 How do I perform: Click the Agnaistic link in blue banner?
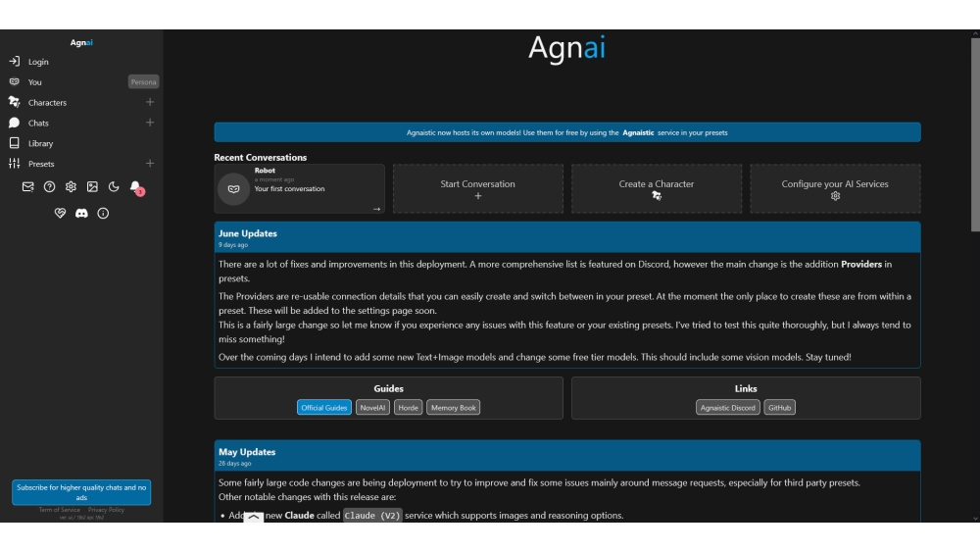[638, 132]
